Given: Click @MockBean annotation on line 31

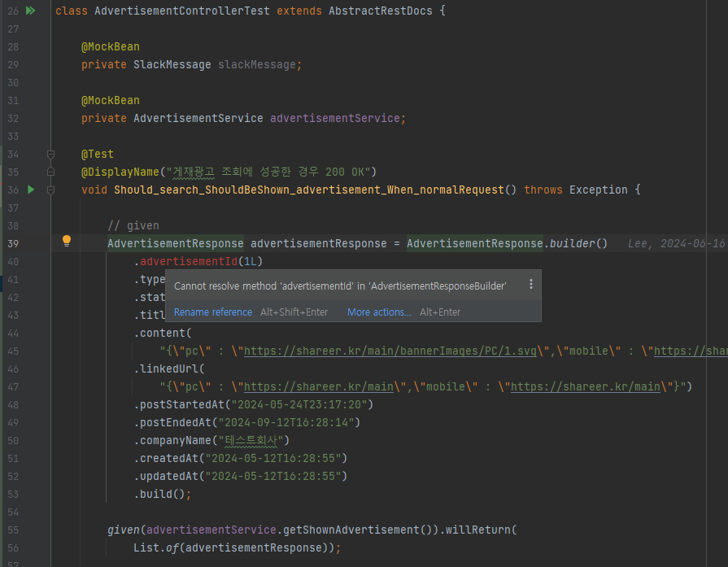Looking at the screenshot, I should [111, 100].
